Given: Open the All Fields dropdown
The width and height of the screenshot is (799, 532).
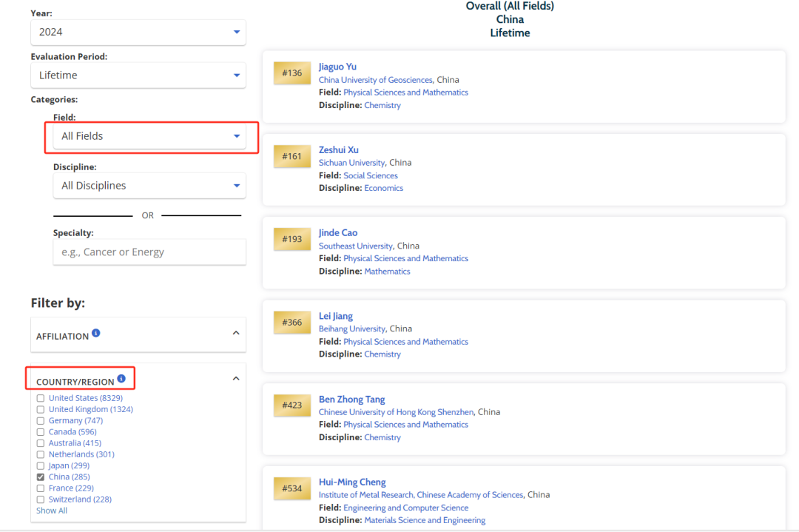Looking at the screenshot, I should [x=149, y=136].
